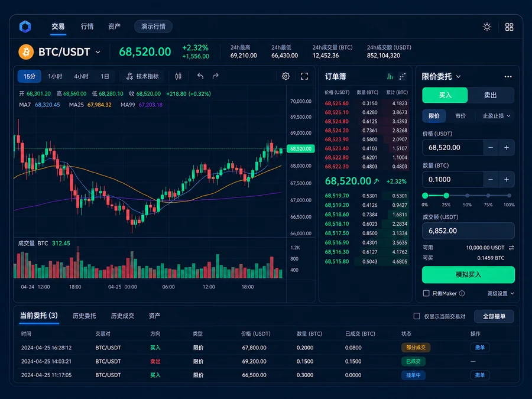Open the 交易 nav tab
Screen dimensions: 532x399
point(58,27)
